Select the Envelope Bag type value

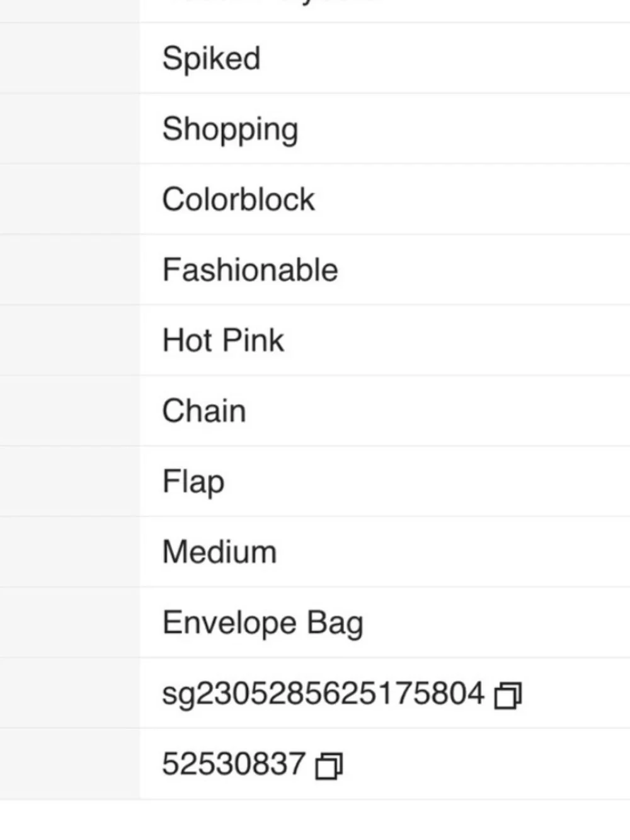point(263,623)
